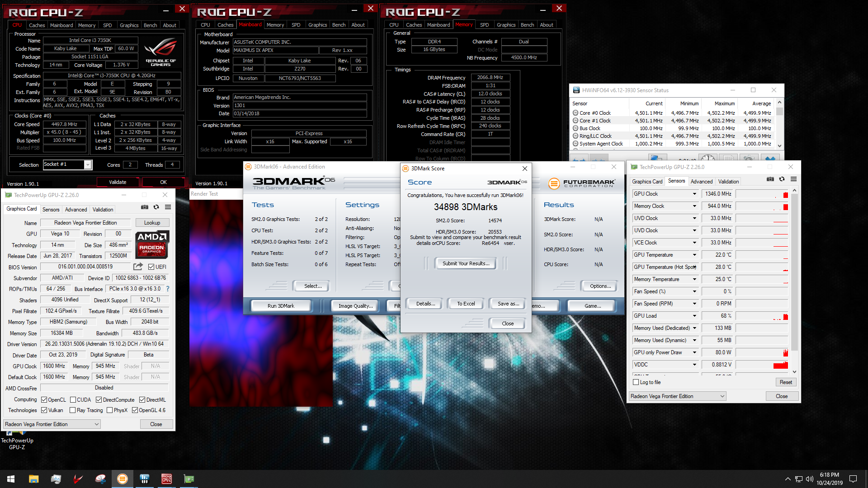The height and width of the screenshot is (488, 868).
Task: Click the Lookup button in GPU-Z
Action: click(152, 223)
